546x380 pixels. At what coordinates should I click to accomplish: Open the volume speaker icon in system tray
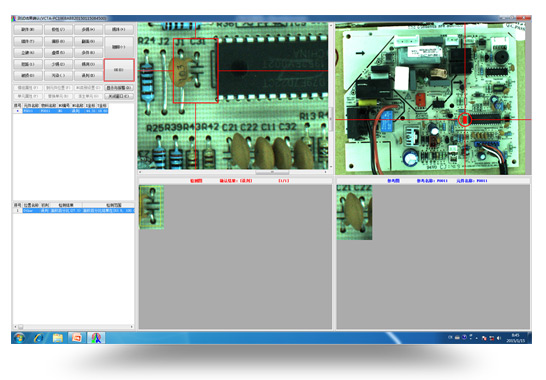499,338
